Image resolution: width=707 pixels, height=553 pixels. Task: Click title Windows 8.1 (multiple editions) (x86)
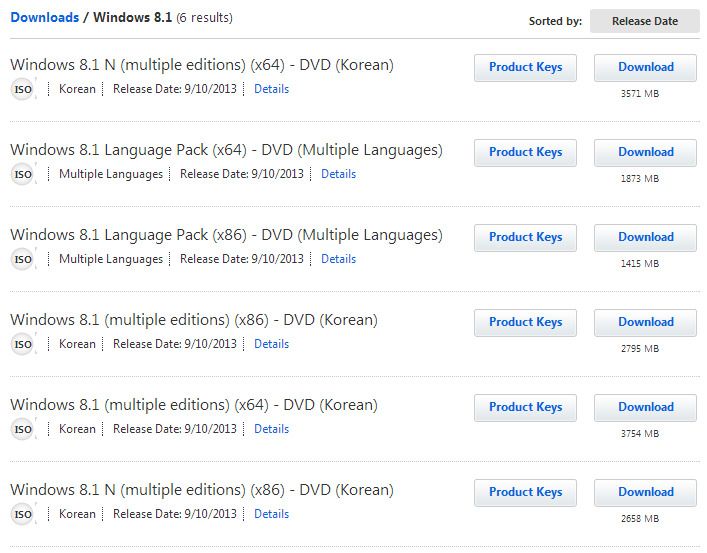(194, 320)
